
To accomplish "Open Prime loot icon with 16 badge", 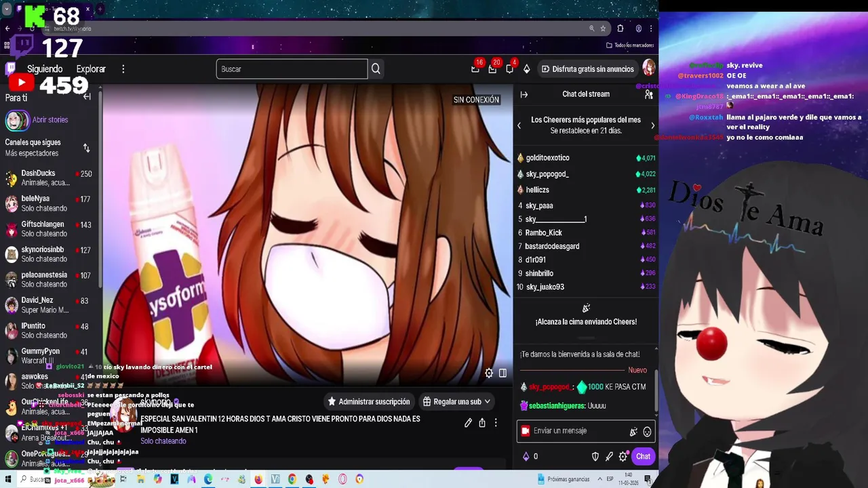I will [475, 68].
